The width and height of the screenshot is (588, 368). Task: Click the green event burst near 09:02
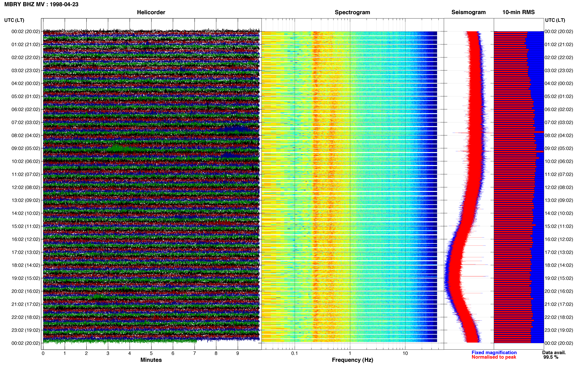pyautogui.click(x=122, y=148)
